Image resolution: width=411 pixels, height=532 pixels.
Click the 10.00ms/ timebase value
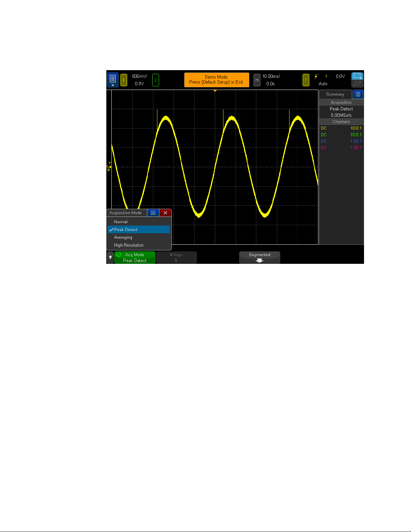271,77
